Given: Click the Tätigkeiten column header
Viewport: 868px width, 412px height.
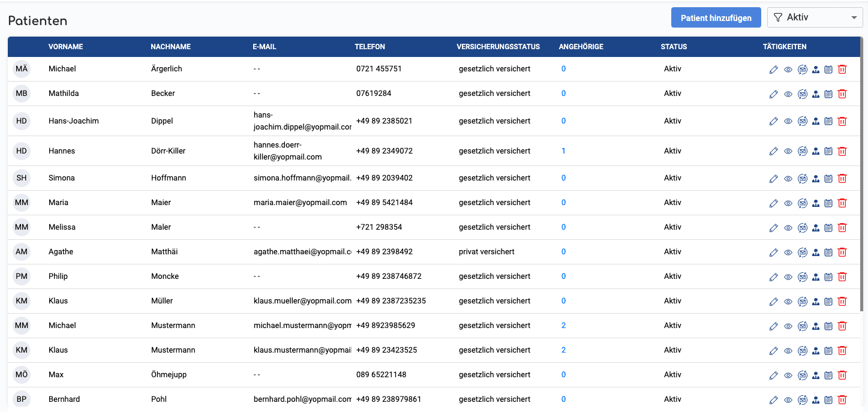Looking at the screenshot, I should tap(785, 47).
